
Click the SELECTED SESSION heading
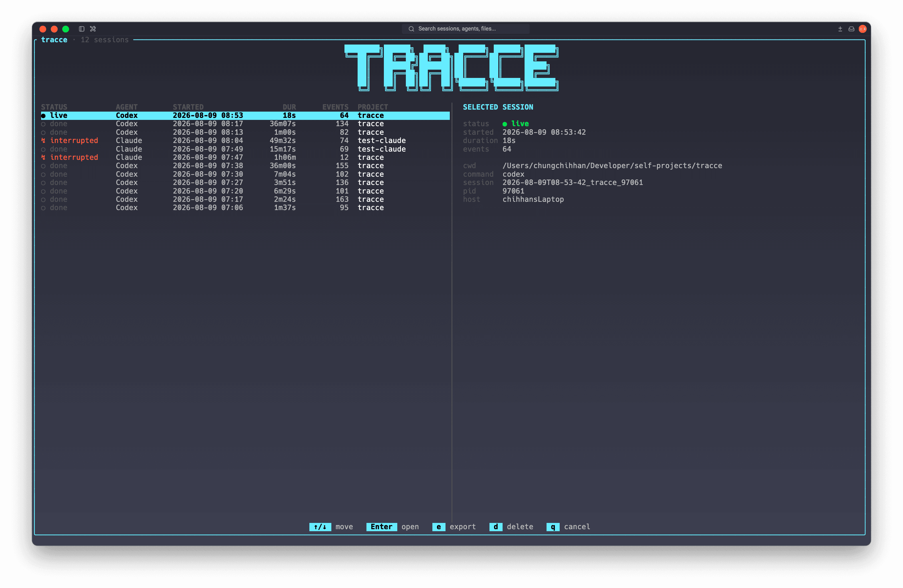tap(498, 107)
